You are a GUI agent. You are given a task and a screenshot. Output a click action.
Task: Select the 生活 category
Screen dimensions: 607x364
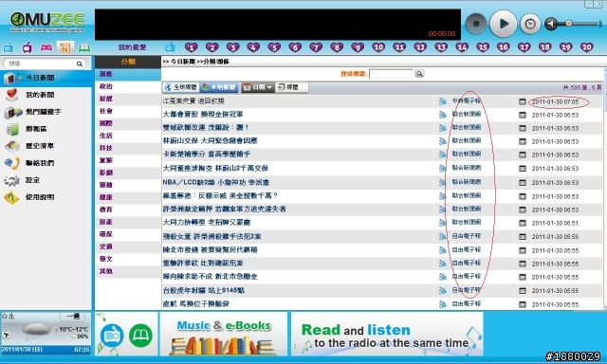pos(128,136)
